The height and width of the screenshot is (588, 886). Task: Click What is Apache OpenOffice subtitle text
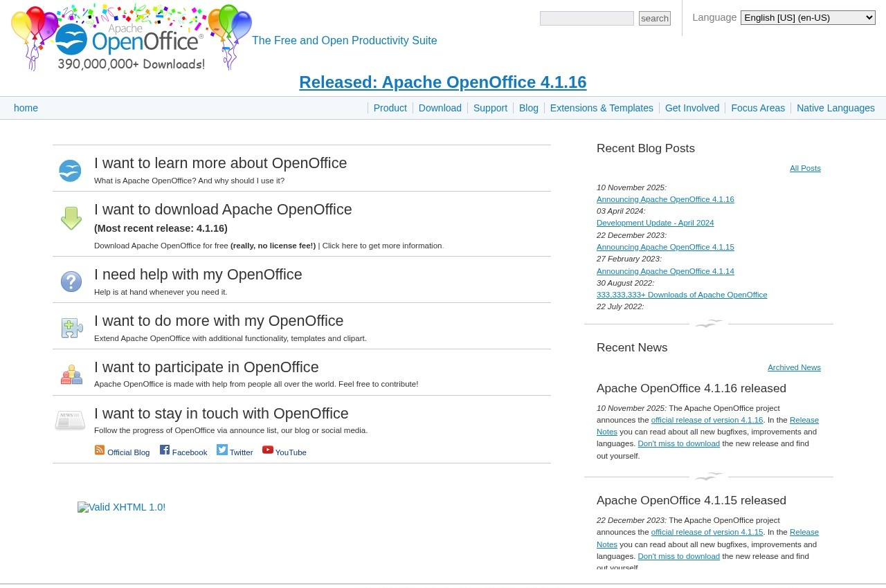[x=189, y=181]
